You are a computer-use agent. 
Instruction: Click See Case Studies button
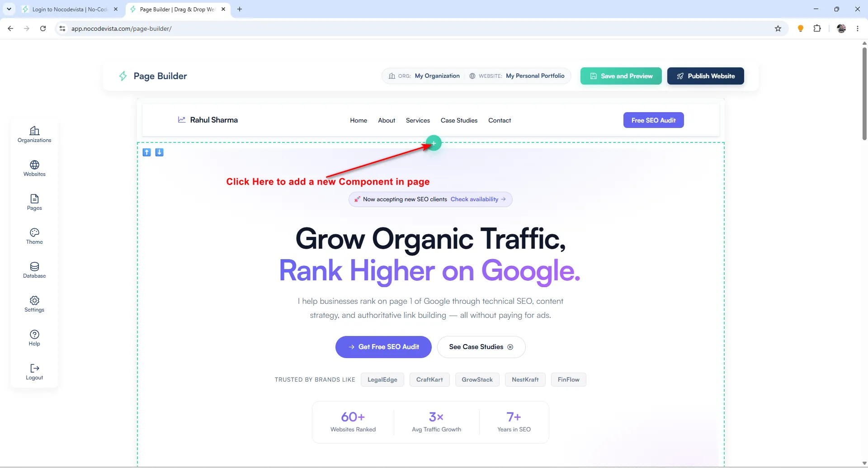point(481,347)
